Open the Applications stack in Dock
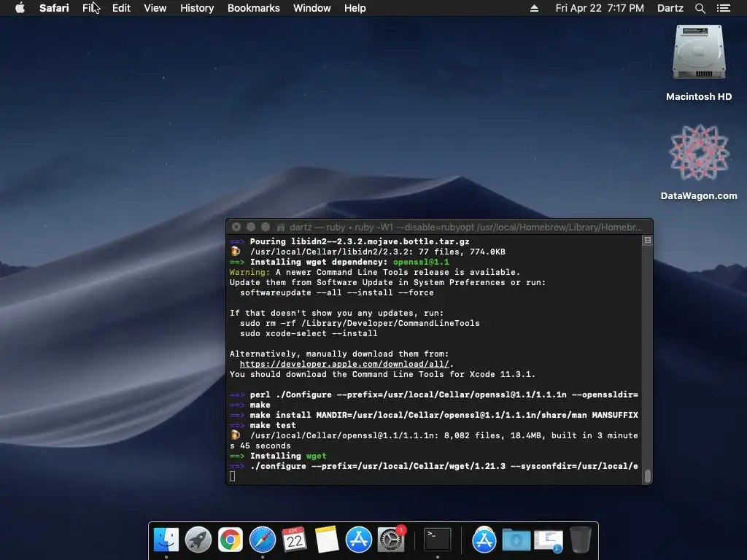This screenshot has width=747, height=560. coord(484,540)
